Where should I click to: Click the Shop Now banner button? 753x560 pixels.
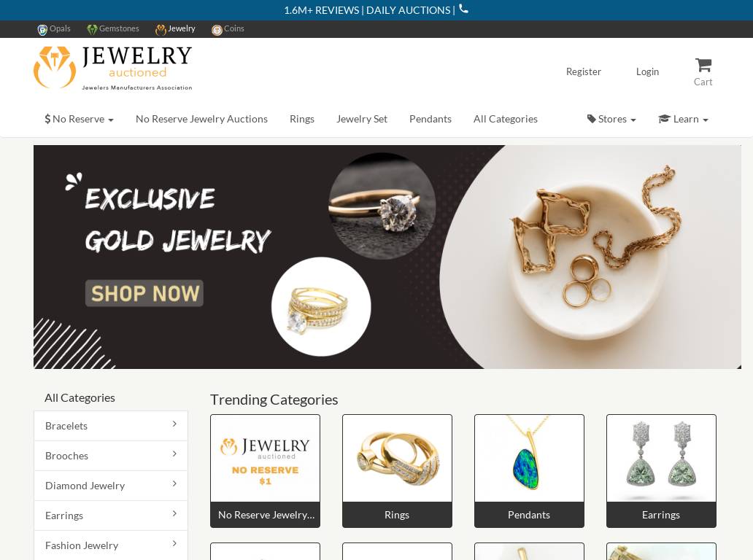coord(144,293)
